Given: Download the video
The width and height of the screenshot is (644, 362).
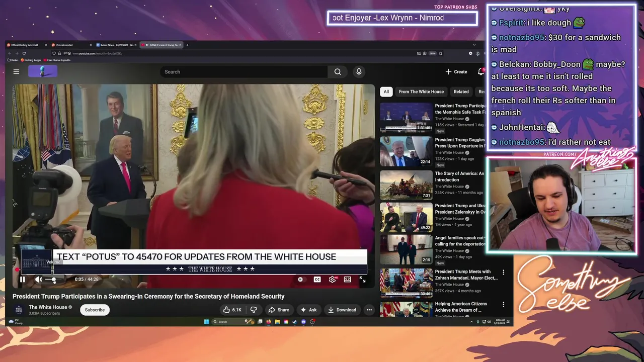Looking at the screenshot, I should coord(342,310).
